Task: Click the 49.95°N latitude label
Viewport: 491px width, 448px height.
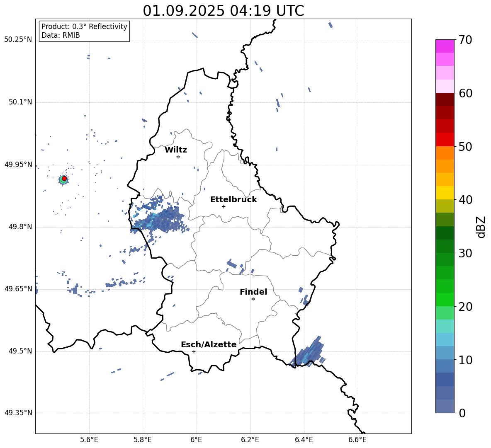Action: pyautogui.click(x=18, y=164)
